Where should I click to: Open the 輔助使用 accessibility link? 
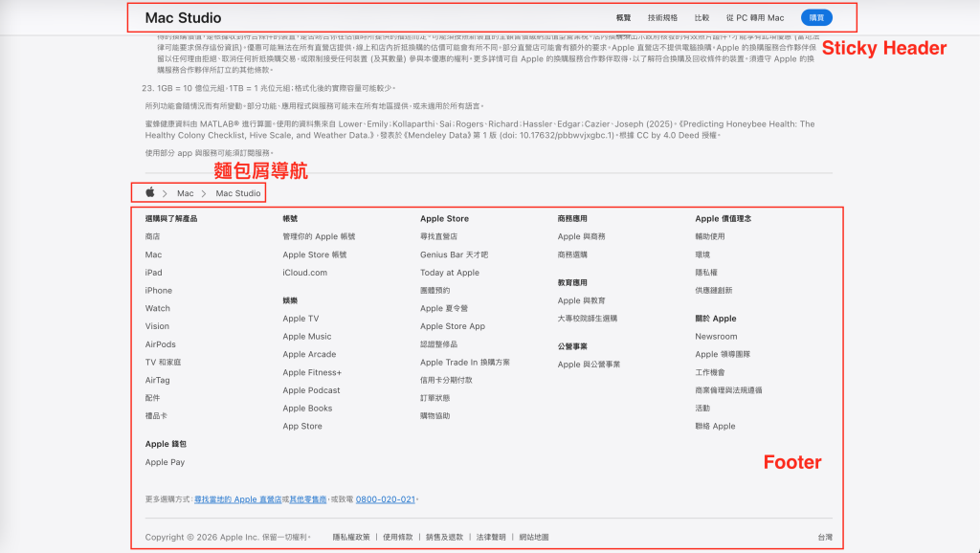click(710, 236)
